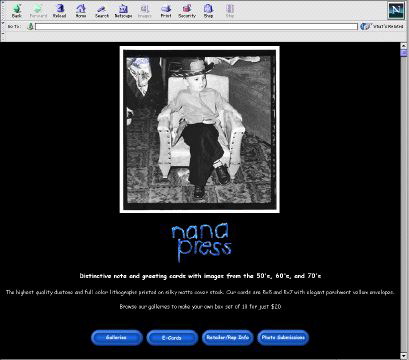Click the vertical scrollbar up arrow
409x360 pixels.
click(x=404, y=45)
